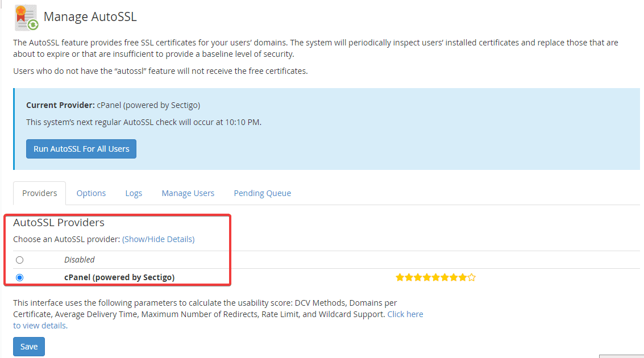Toggle provider details with Show/Hide Details
The width and height of the screenshot is (644, 358).
click(158, 239)
